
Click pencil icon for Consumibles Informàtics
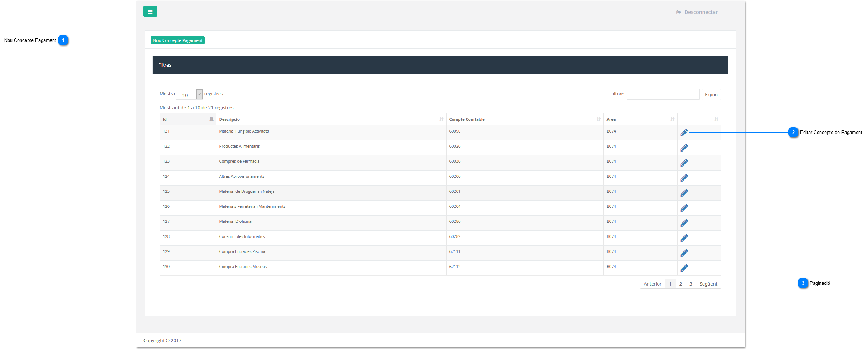pos(684,238)
